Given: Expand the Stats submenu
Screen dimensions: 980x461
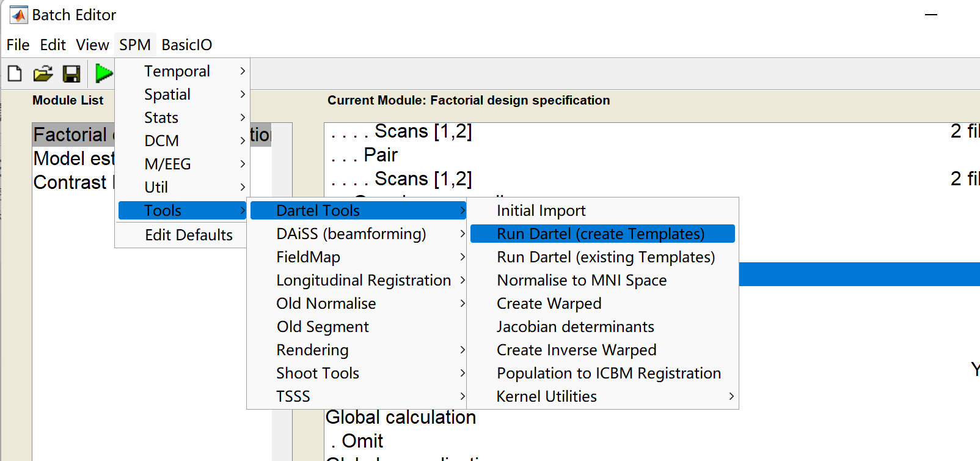Looking at the screenshot, I should (x=182, y=117).
